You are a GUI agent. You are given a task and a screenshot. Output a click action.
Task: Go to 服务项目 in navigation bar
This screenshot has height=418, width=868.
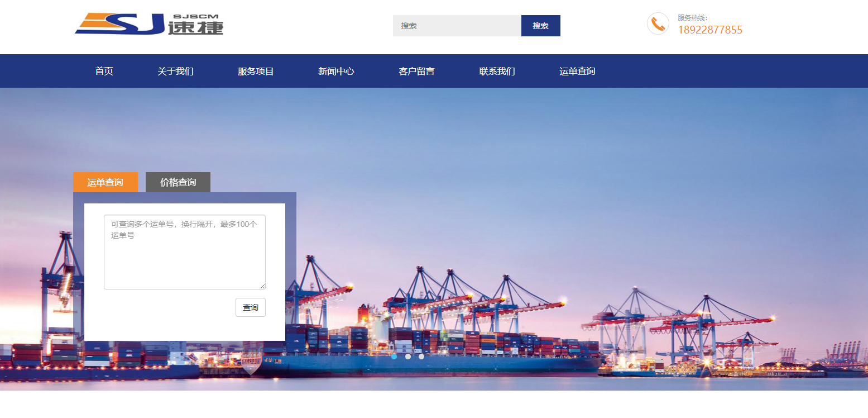(x=256, y=71)
